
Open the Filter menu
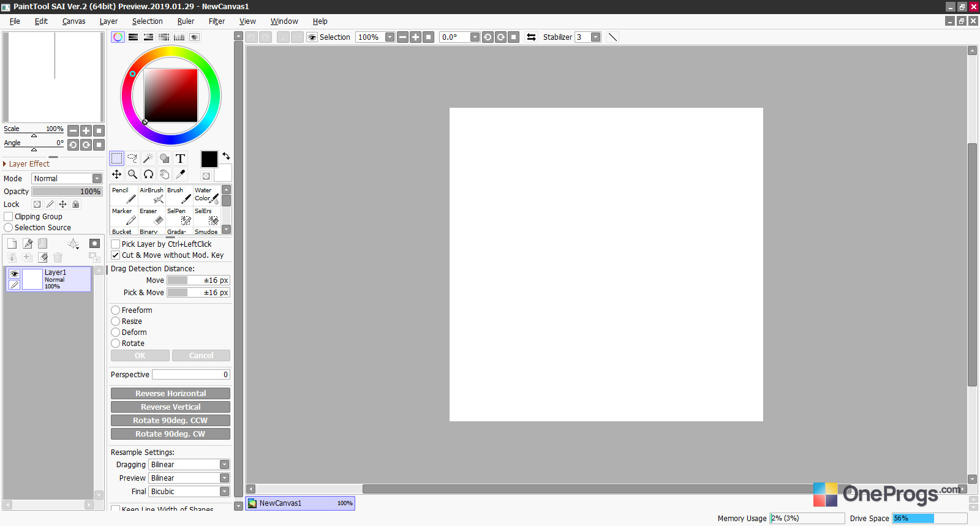point(217,21)
